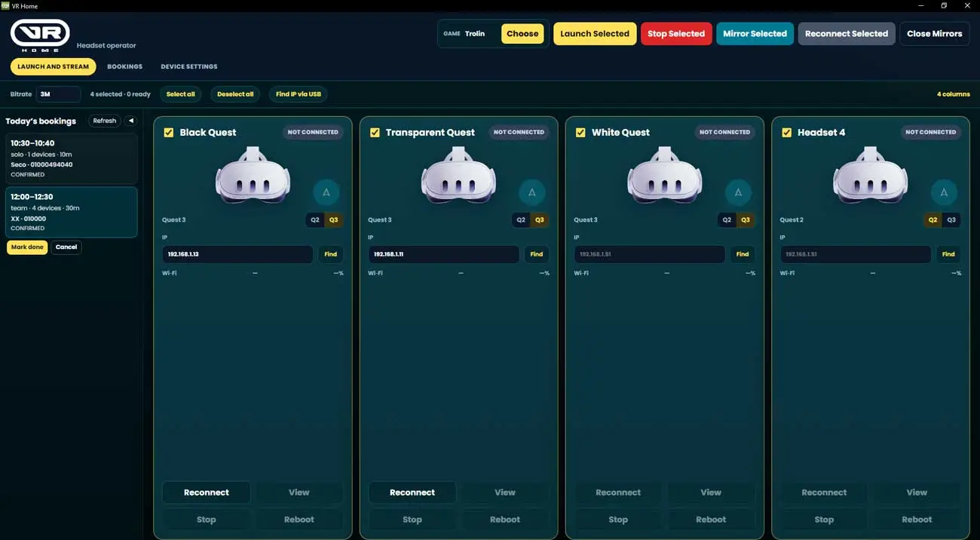Screen dimensions: 980x540
Task: Click the red Stop Selected button
Action: 676,34
